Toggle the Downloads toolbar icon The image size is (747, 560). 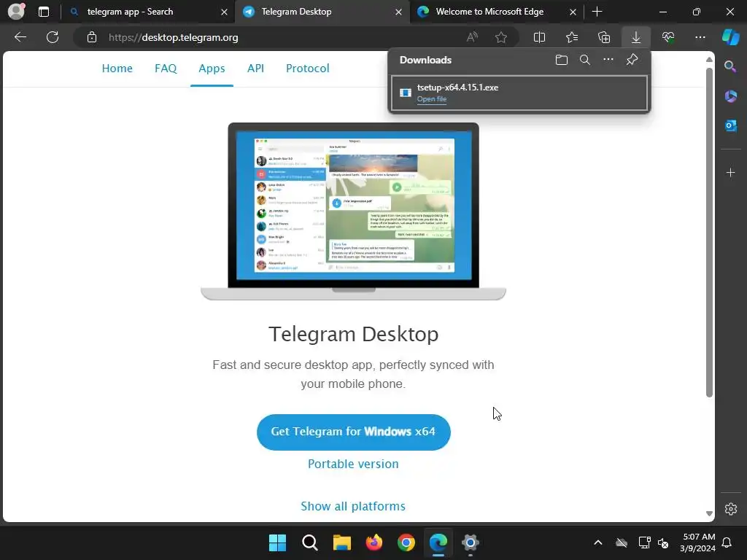[636, 37]
